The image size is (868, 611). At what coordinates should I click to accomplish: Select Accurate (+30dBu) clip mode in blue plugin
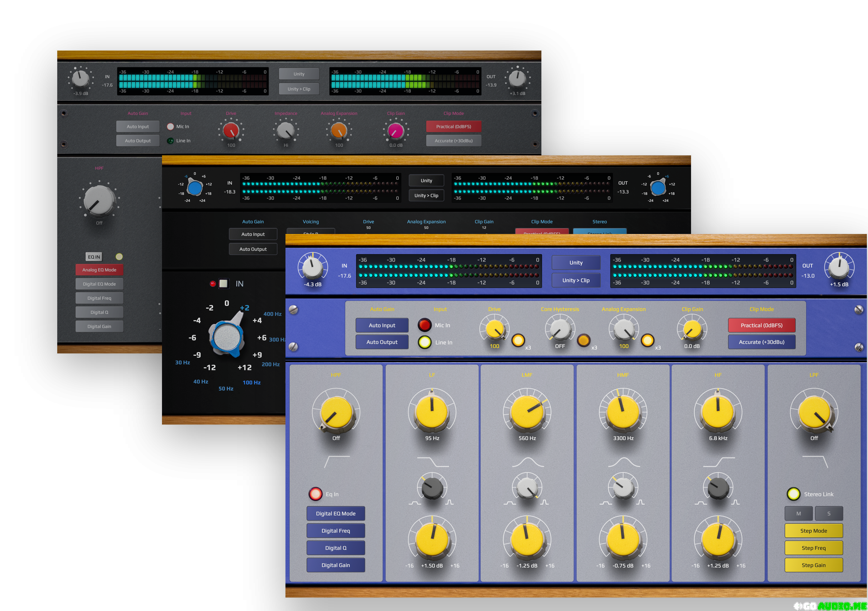(762, 342)
